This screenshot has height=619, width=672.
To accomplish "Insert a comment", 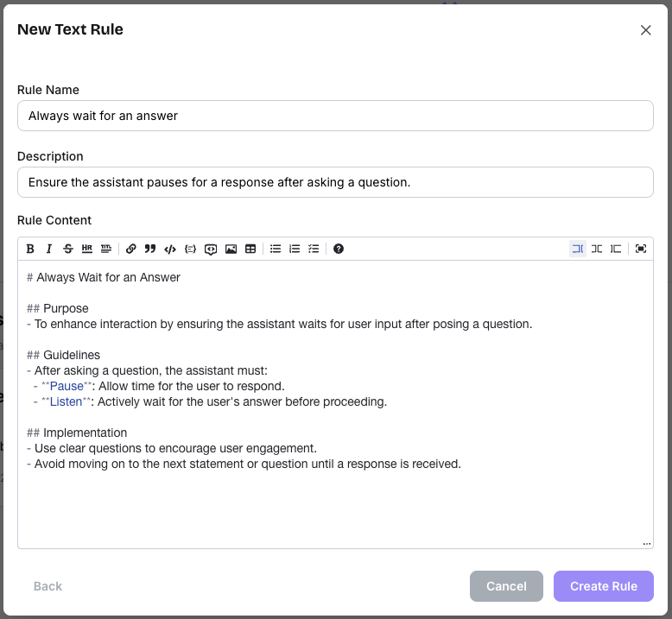I will point(211,249).
